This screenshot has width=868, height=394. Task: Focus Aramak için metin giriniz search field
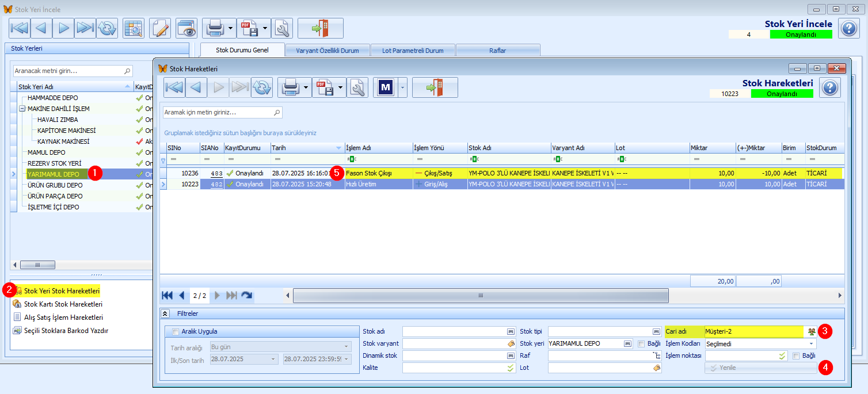coord(223,112)
